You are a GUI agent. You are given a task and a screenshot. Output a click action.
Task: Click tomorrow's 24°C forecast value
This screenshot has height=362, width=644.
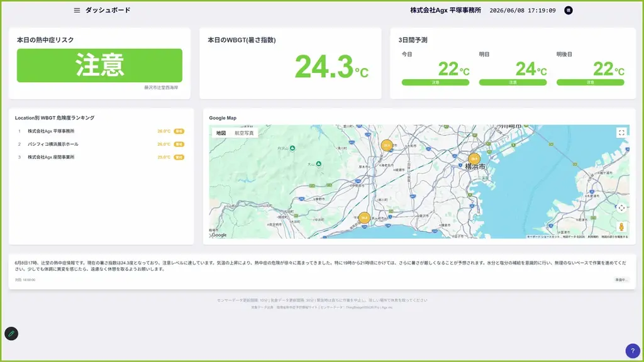coord(531,69)
